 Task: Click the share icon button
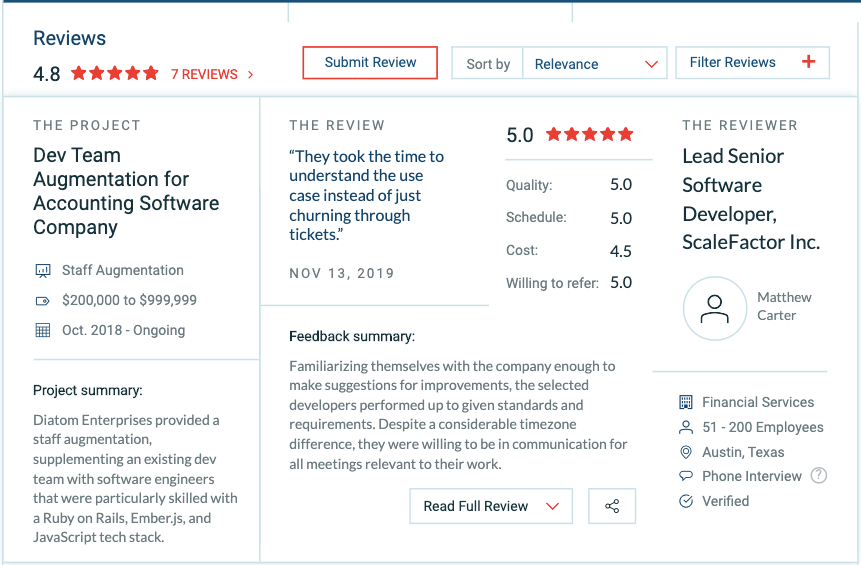pos(612,506)
